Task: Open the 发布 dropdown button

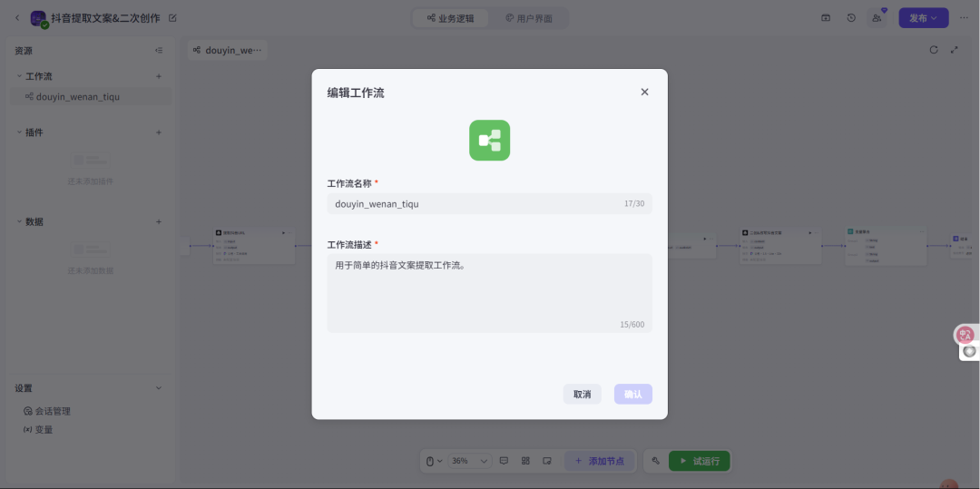Action: click(x=923, y=18)
